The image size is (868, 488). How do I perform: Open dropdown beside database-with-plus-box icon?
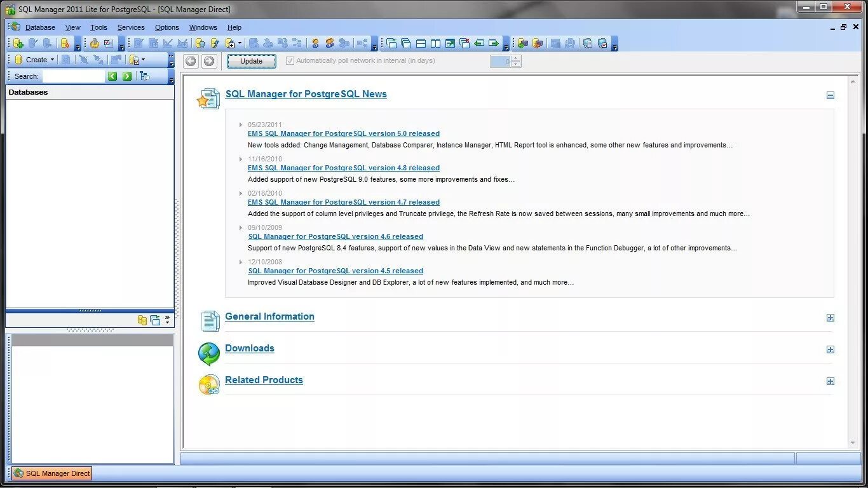[x=240, y=43]
